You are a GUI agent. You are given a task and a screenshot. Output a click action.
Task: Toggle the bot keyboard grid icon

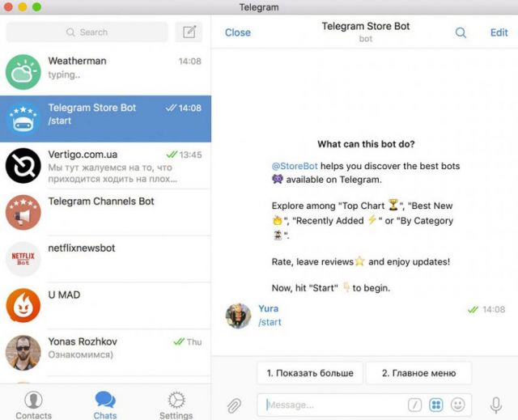click(x=436, y=405)
